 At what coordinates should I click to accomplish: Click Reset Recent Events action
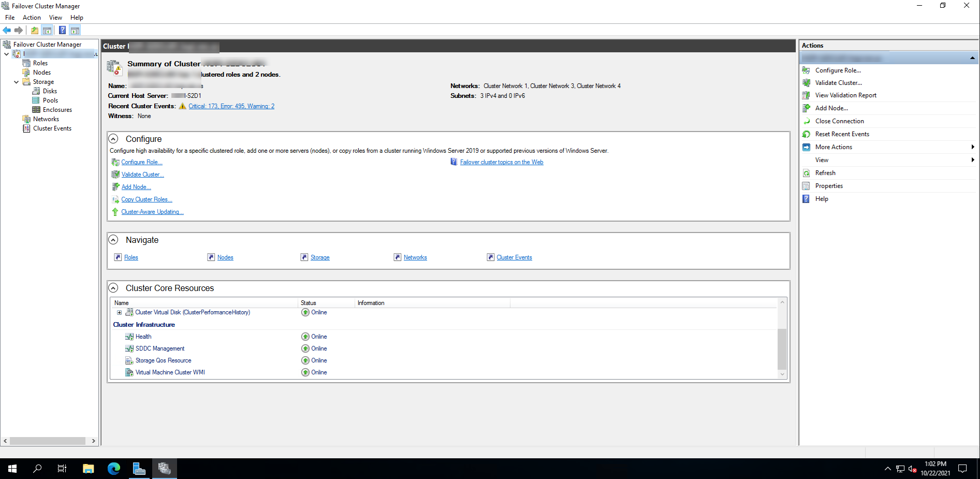(x=842, y=134)
